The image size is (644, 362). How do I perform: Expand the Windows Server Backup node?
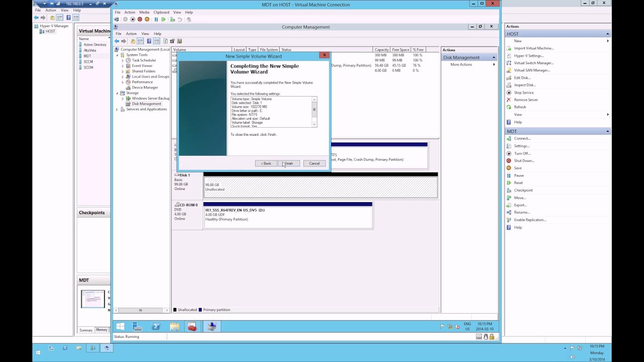click(x=123, y=99)
